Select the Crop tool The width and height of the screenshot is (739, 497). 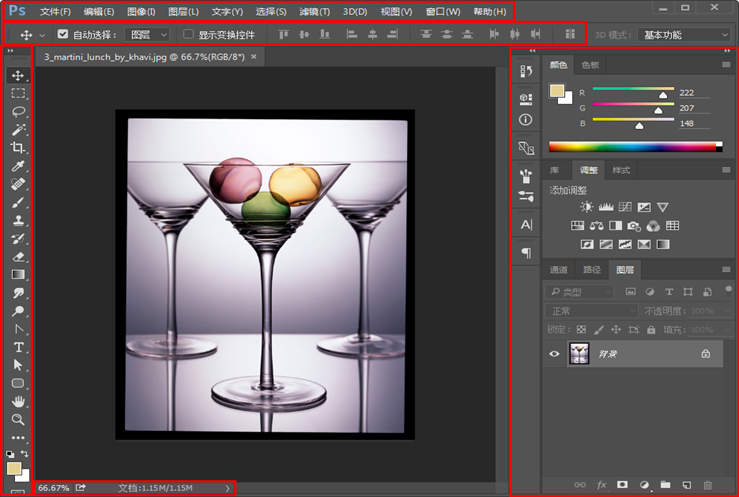[18, 148]
